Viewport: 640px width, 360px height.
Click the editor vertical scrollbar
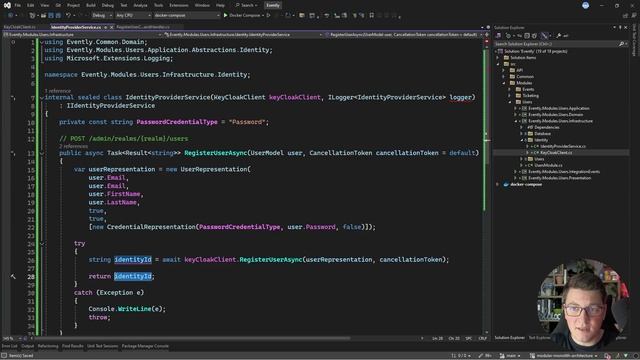[487, 188]
